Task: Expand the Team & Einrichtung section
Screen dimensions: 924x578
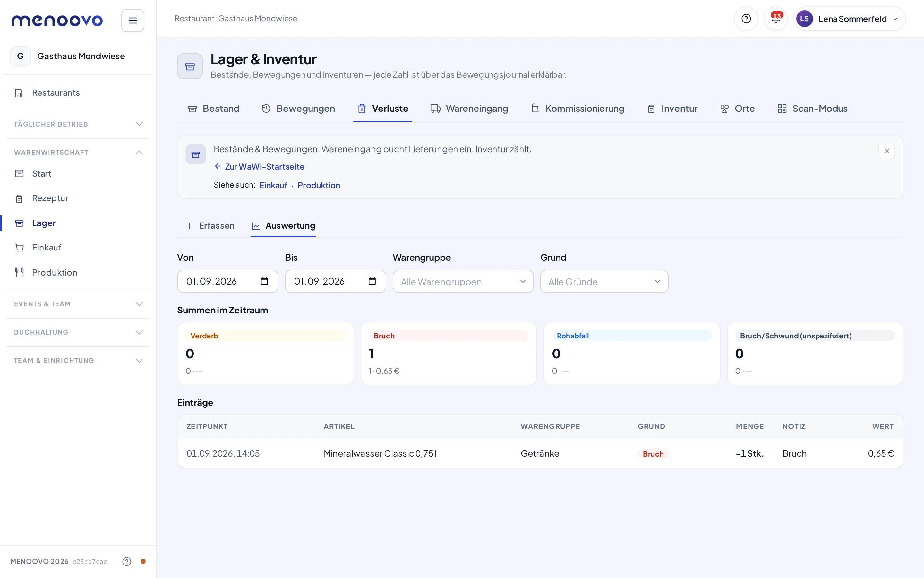Action: pyautogui.click(x=78, y=361)
